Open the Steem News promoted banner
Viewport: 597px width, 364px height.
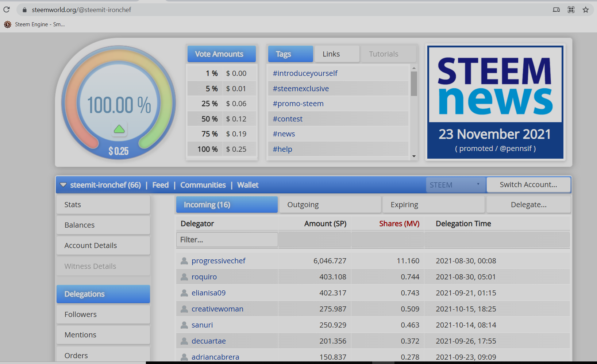coord(495,102)
